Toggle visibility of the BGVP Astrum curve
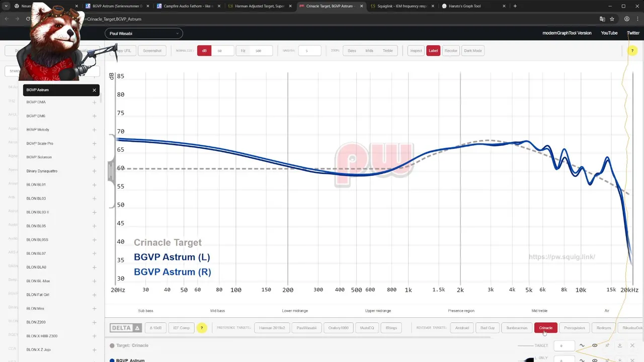Viewport: 644px width, 362px height. click(x=595, y=360)
